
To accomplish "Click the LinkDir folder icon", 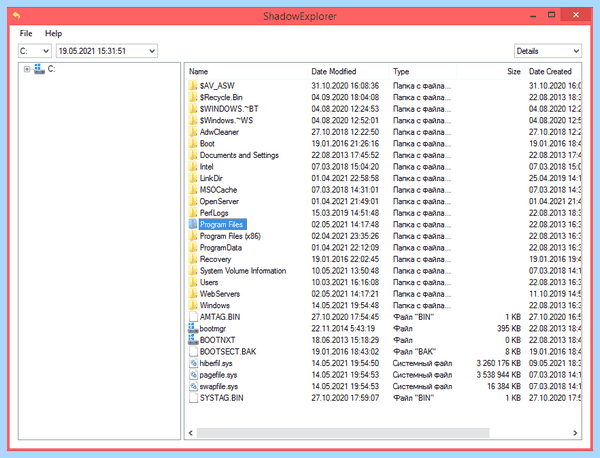I will [193, 178].
